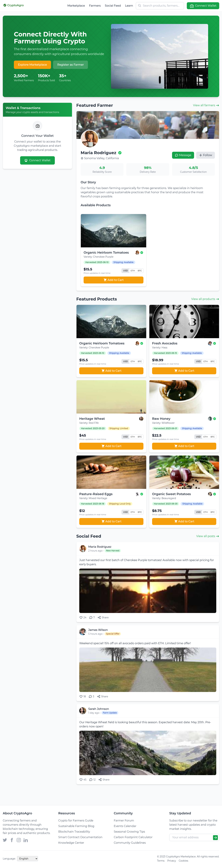
Task: Open the View all products link
Action: pyautogui.click(x=205, y=299)
